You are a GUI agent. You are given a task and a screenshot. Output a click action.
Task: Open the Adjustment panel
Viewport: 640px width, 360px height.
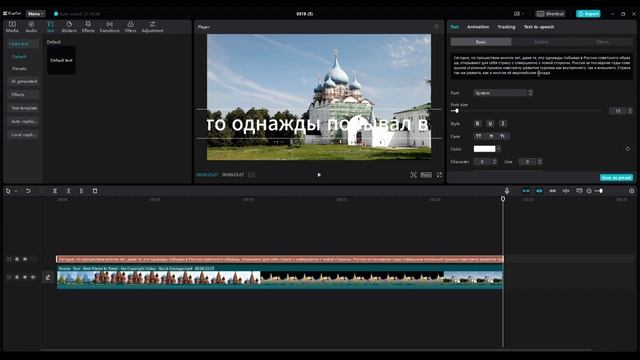[x=152, y=27]
